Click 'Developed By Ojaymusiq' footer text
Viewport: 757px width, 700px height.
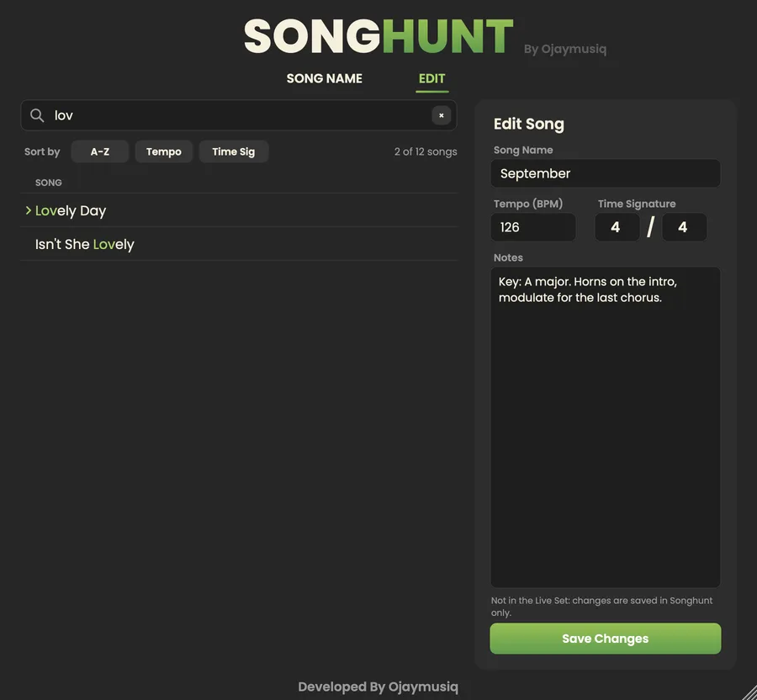coord(378,687)
